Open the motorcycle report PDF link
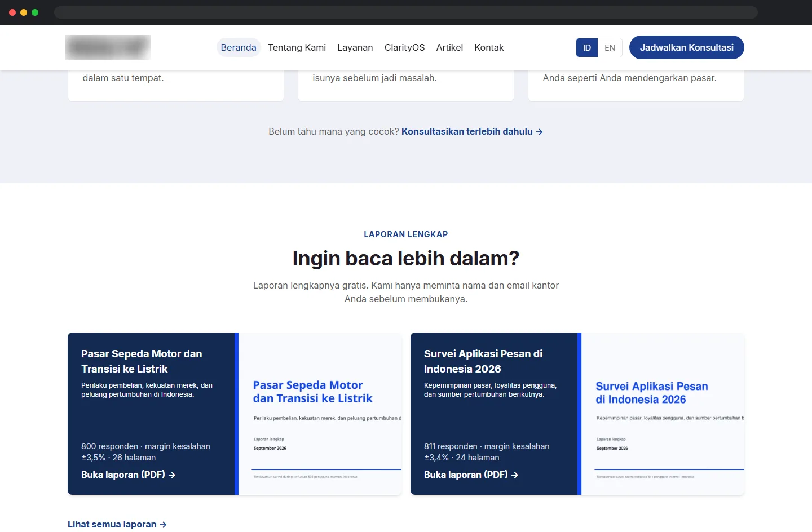Screen dimensions: 812x532 [129, 475]
